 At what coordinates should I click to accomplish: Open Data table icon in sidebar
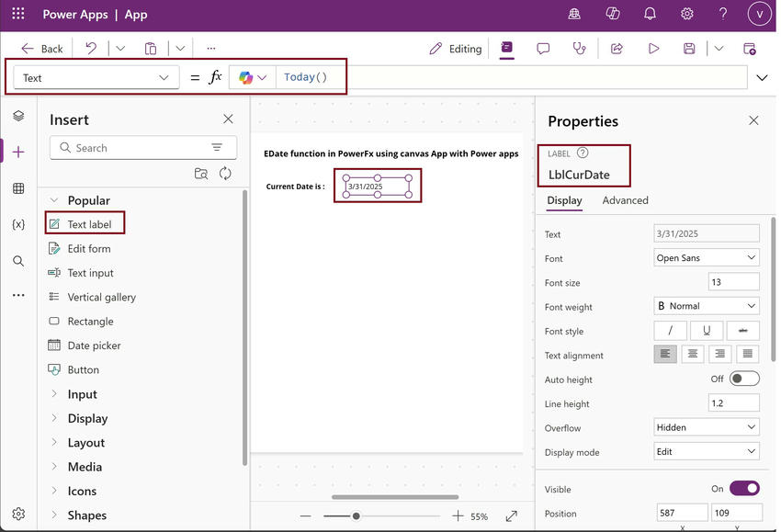pyautogui.click(x=18, y=188)
